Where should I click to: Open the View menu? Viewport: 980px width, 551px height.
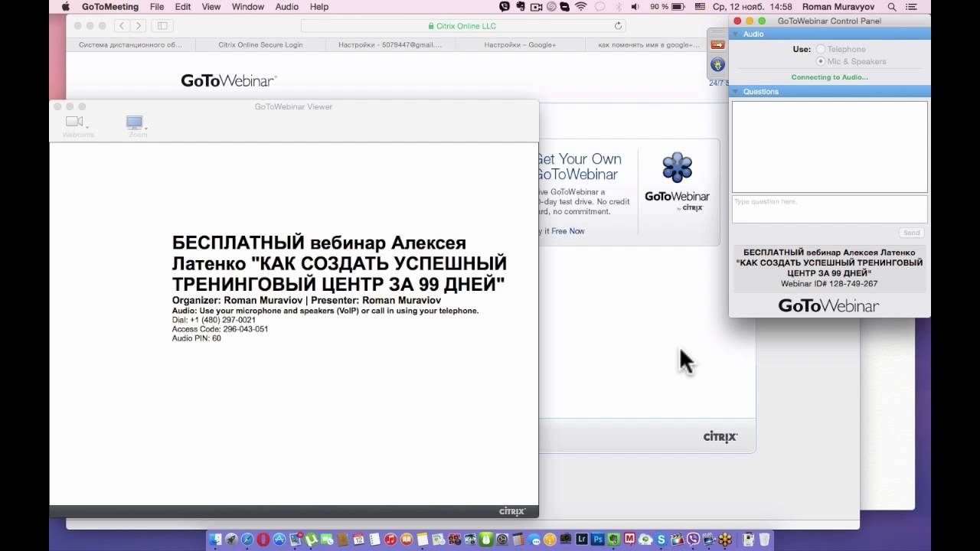(x=211, y=7)
